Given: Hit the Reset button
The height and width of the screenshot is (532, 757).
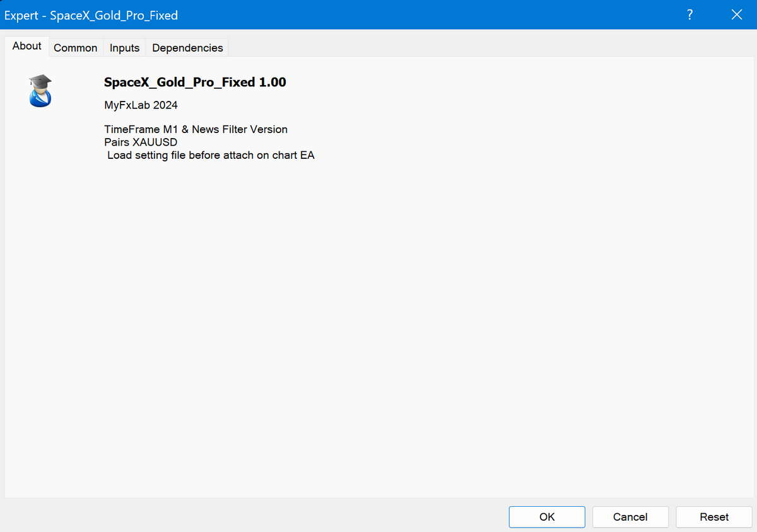Looking at the screenshot, I should (714, 517).
